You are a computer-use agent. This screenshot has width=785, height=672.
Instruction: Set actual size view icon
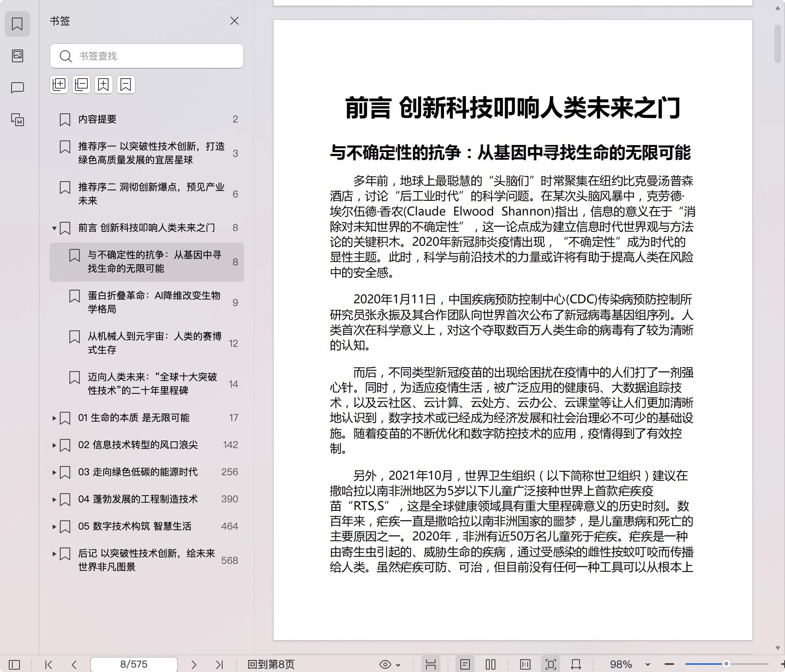525,664
